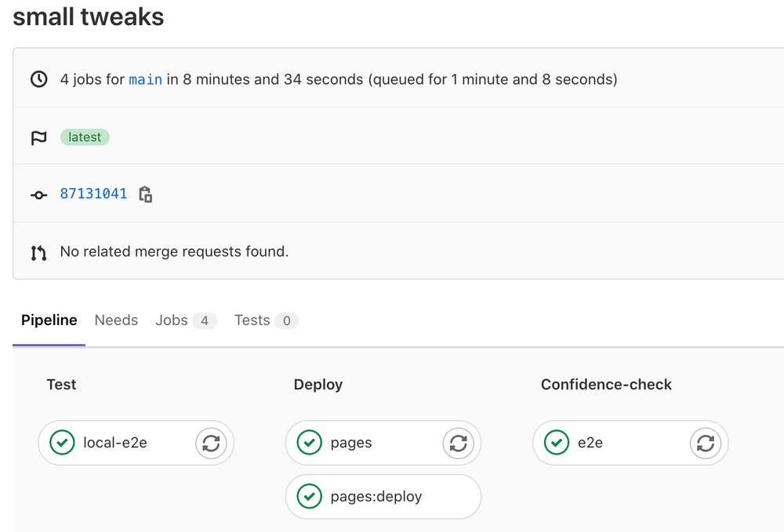Open commit 87131041
This screenshot has width=784, height=532.
click(x=93, y=194)
